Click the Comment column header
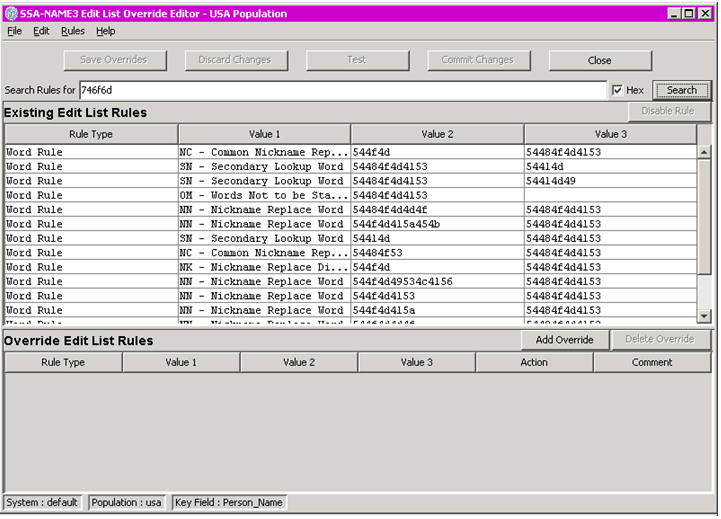This screenshot has width=721, height=519. (x=651, y=362)
